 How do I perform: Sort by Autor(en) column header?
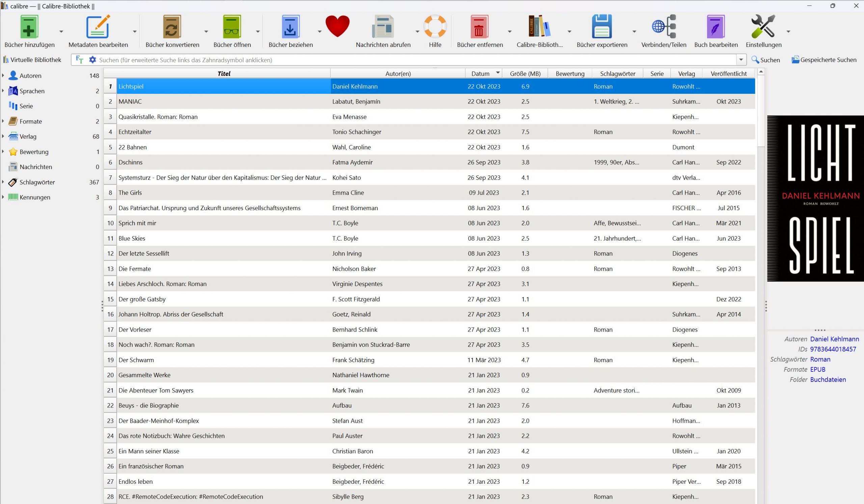(x=398, y=73)
